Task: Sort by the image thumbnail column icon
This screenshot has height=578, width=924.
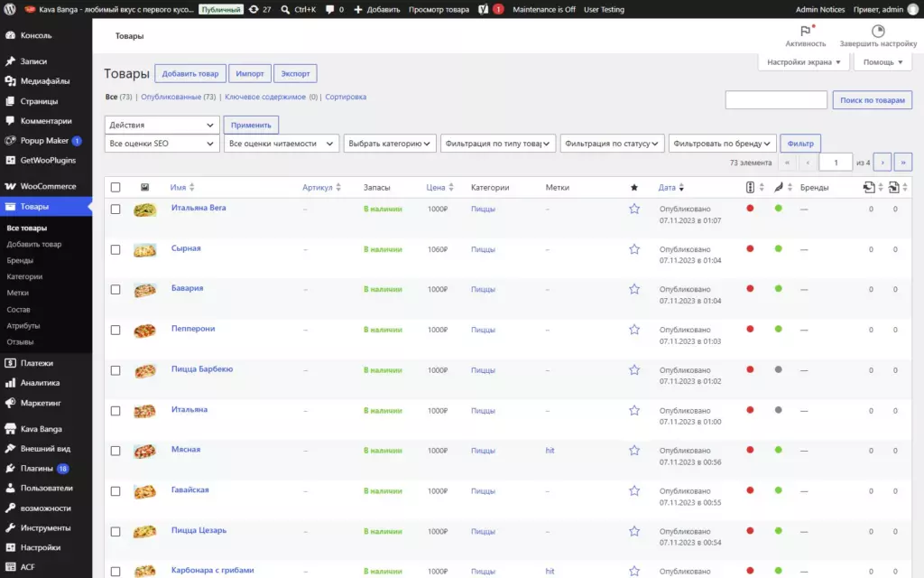Action: click(144, 188)
